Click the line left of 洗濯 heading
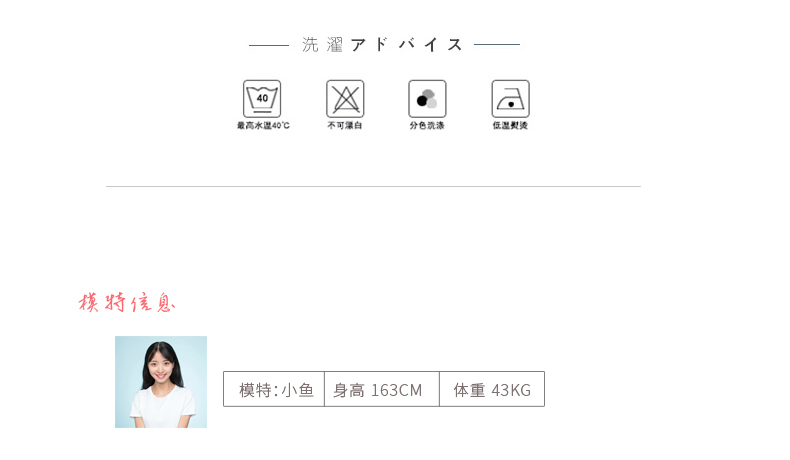This screenshot has height=460, width=790. 269,45
